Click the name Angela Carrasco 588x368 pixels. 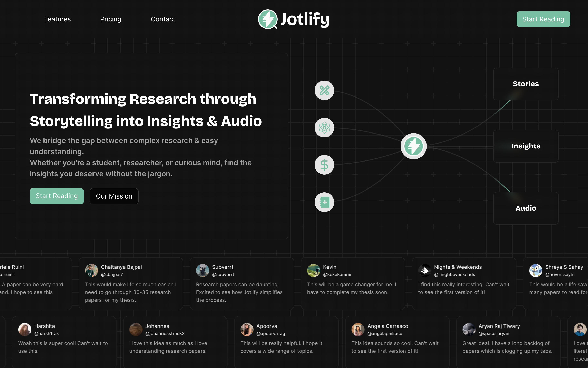pos(388,326)
